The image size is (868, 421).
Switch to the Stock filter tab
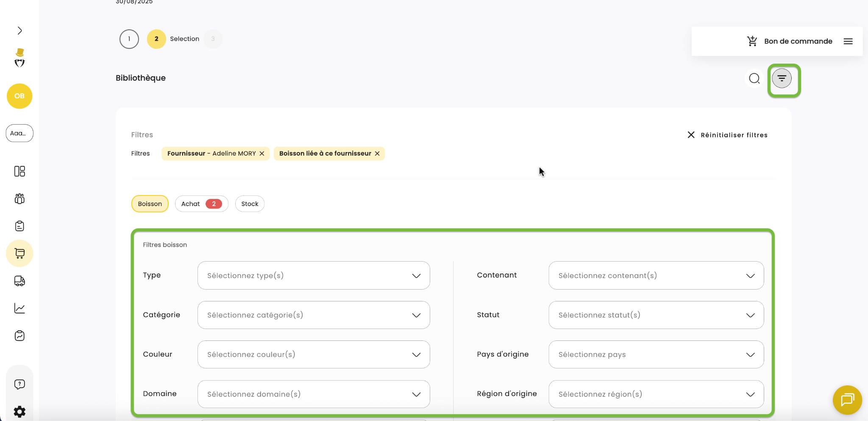(x=250, y=204)
